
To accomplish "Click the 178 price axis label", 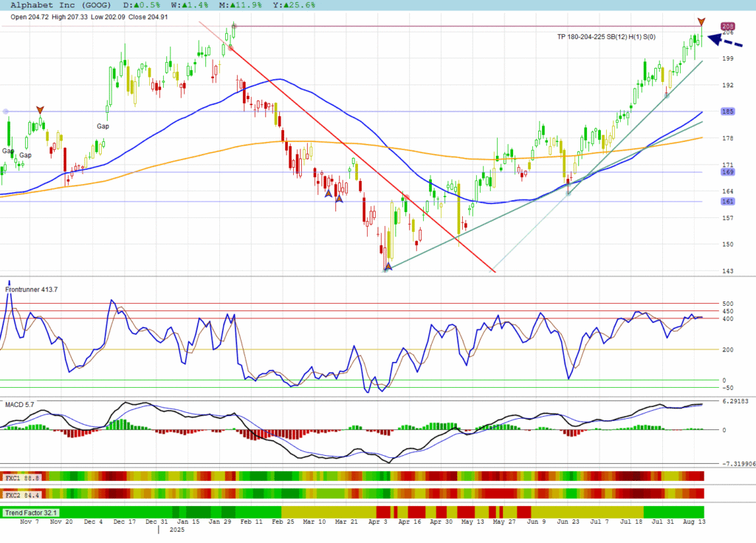I will click(x=727, y=138).
